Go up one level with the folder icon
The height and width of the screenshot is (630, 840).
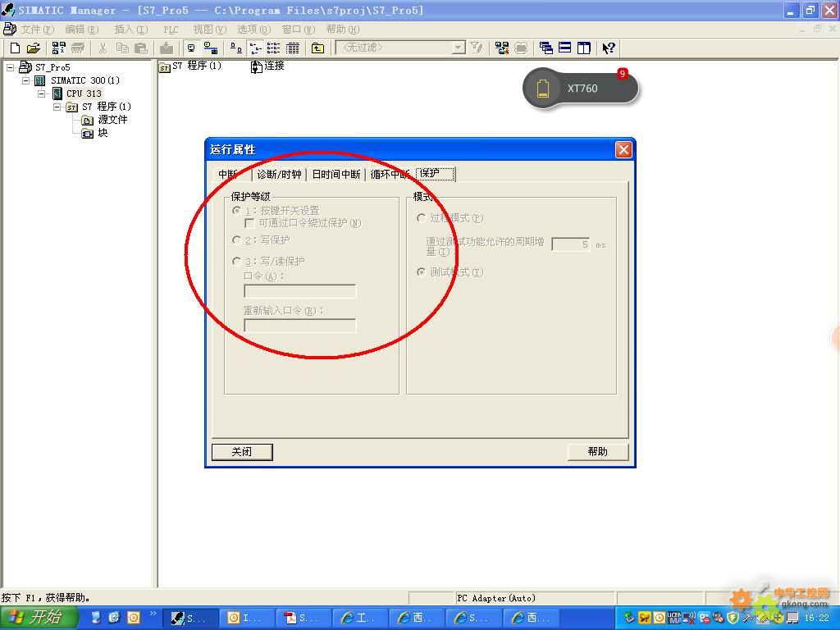317,48
